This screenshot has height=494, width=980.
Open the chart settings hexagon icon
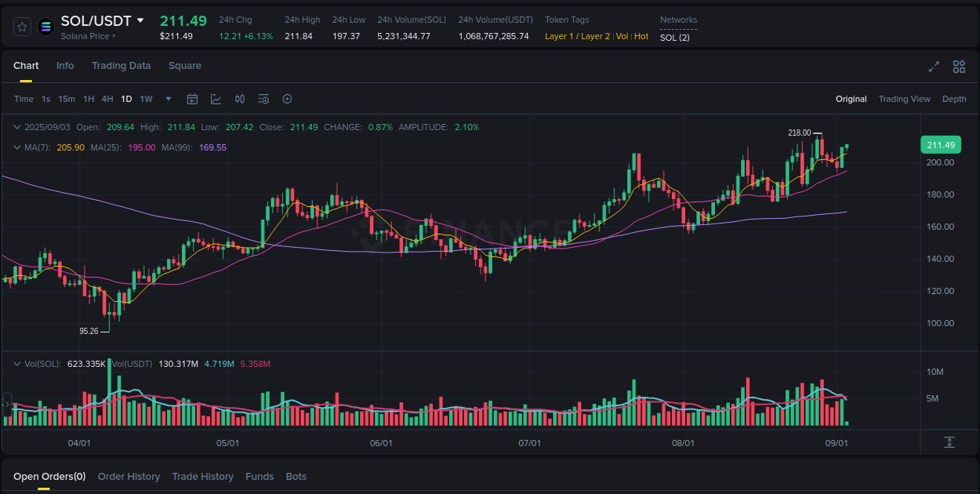(287, 99)
